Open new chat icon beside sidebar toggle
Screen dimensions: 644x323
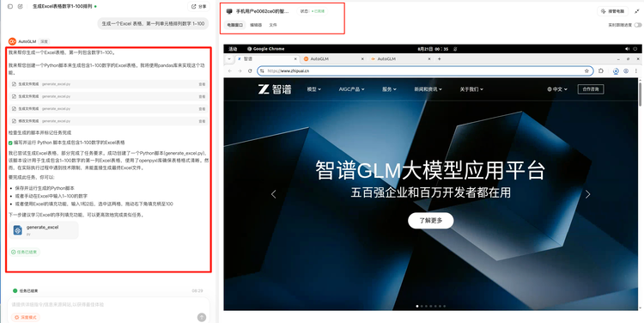[x=20, y=7]
